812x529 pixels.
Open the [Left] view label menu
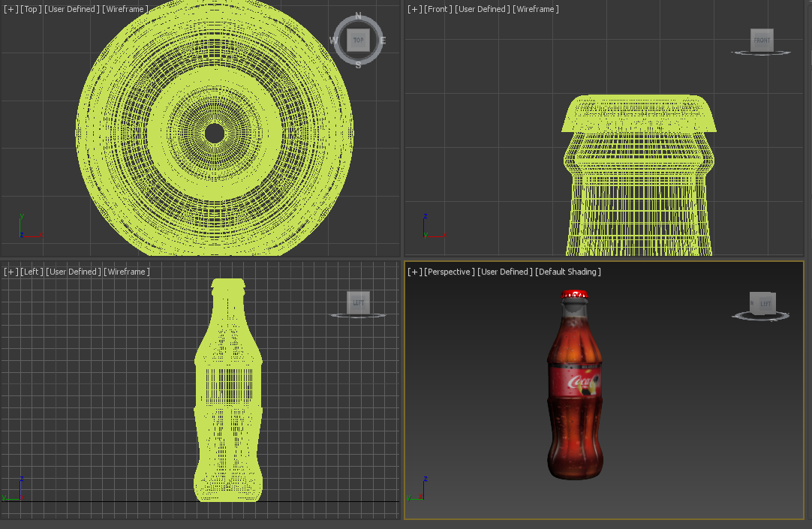(x=32, y=272)
